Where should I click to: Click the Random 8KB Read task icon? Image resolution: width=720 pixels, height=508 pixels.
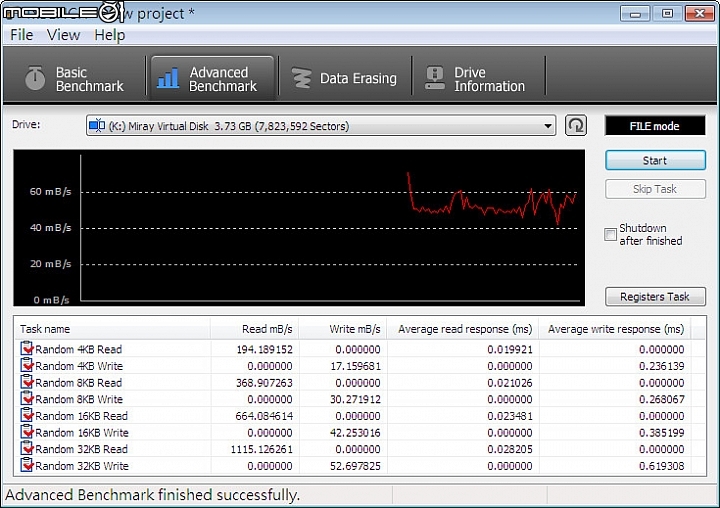click(x=27, y=382)
